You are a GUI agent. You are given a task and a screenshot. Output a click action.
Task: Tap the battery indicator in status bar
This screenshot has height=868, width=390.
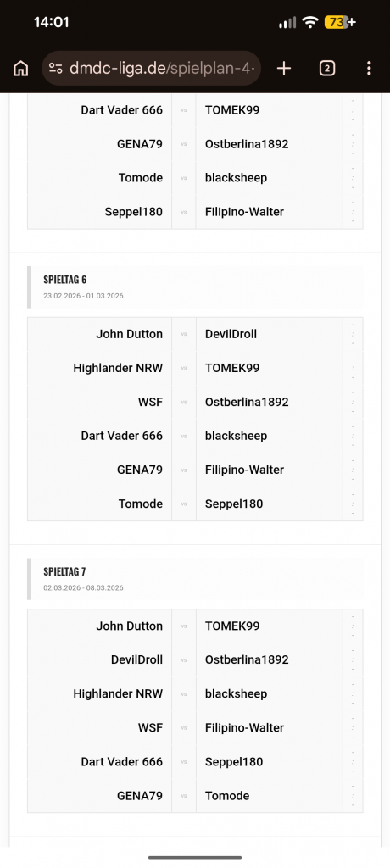point(340,22)
